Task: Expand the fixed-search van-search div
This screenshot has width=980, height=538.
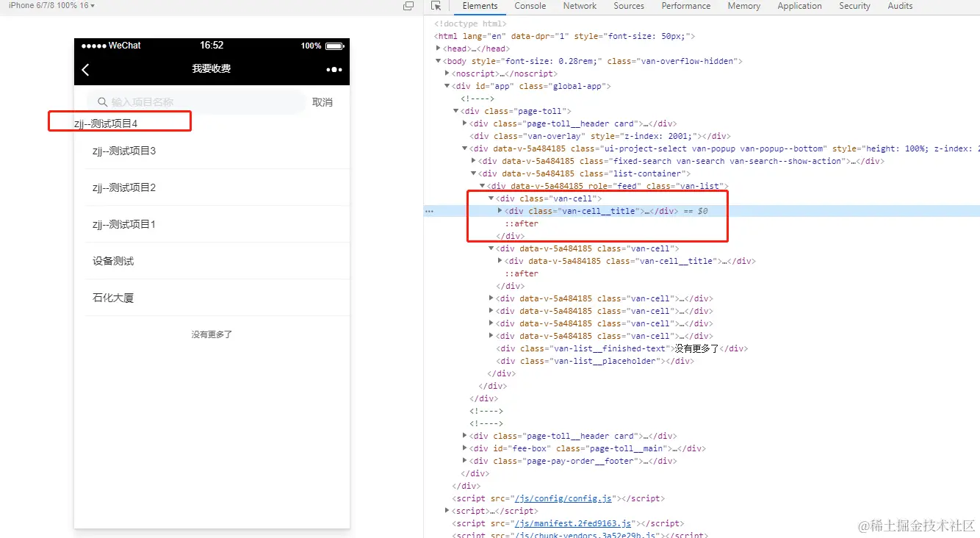Action: click(474, 161)
